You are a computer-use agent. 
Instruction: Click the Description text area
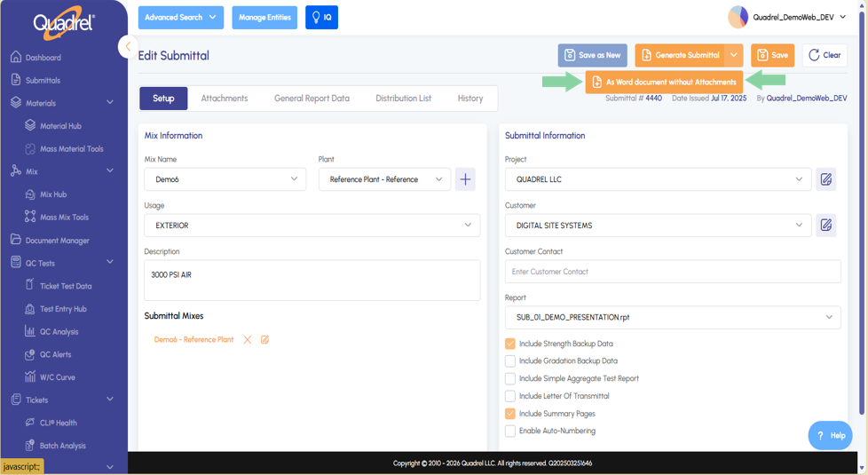312,281
